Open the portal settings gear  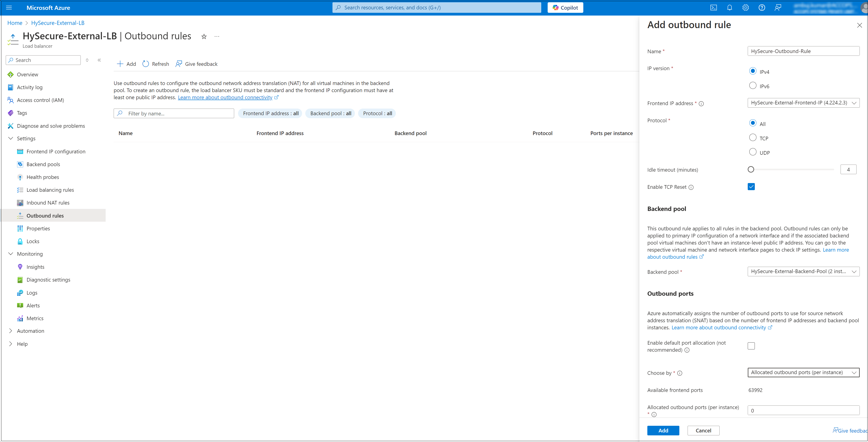click(745, 7)
